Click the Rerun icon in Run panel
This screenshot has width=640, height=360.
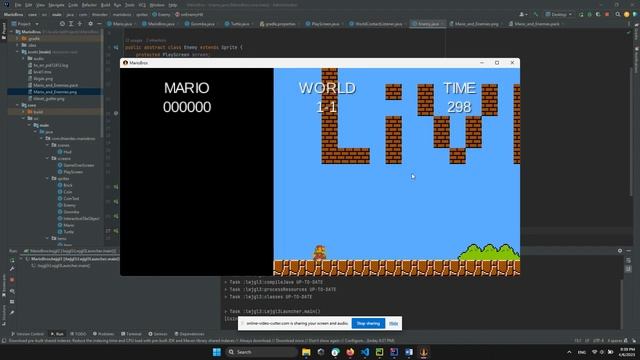pos(12,260)
